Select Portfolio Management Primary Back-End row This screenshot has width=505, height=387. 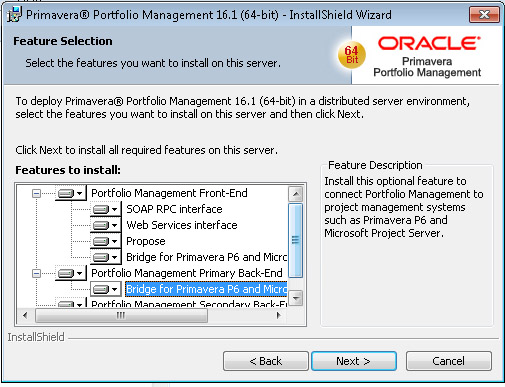pos(187,273)
